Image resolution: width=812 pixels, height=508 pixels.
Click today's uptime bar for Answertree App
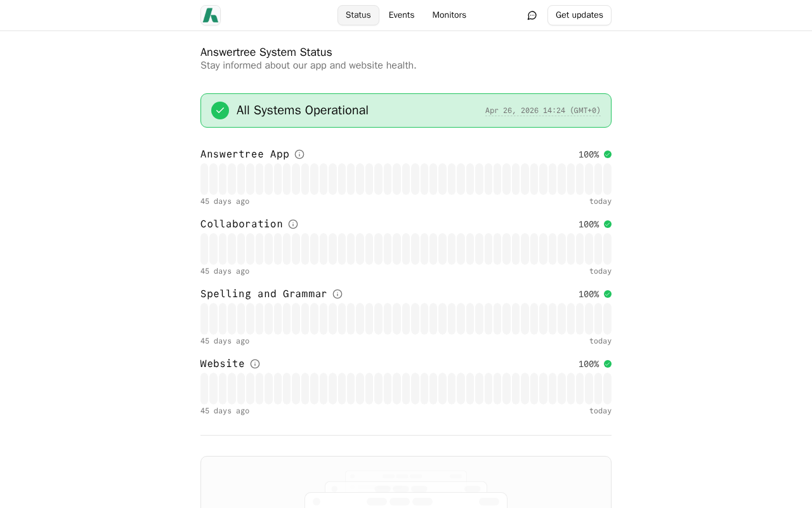[607, 179]
